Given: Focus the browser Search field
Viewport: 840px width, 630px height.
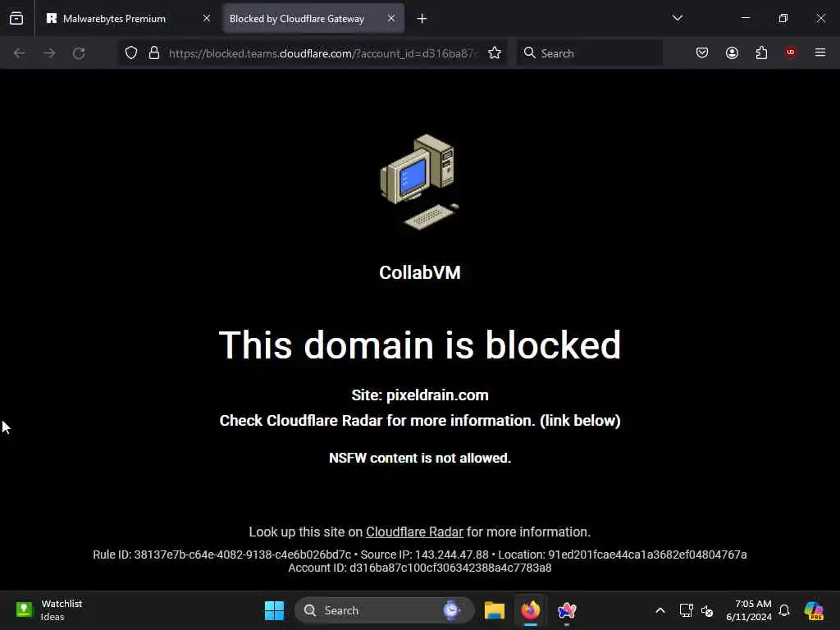Looking at the screenshot, I should click(x=590, y=53).
